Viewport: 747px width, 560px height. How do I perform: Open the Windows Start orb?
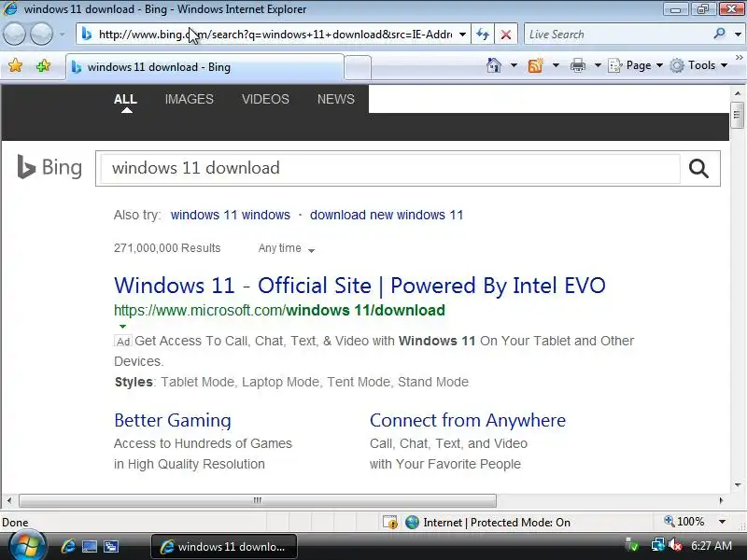tap(26, 546)
